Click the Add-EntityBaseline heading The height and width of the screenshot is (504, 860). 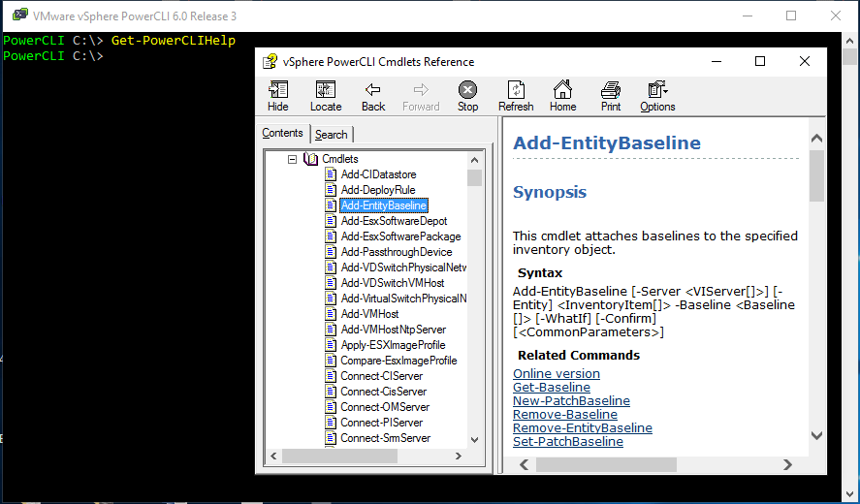(607, 143)
